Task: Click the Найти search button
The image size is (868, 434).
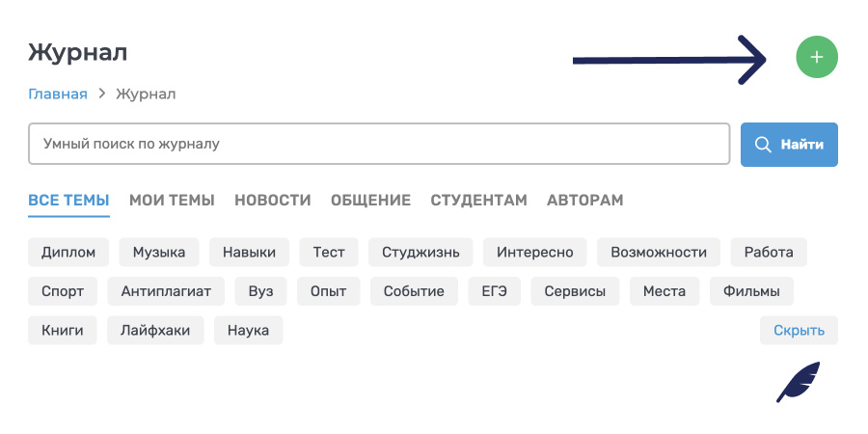Action: [789, 145]
